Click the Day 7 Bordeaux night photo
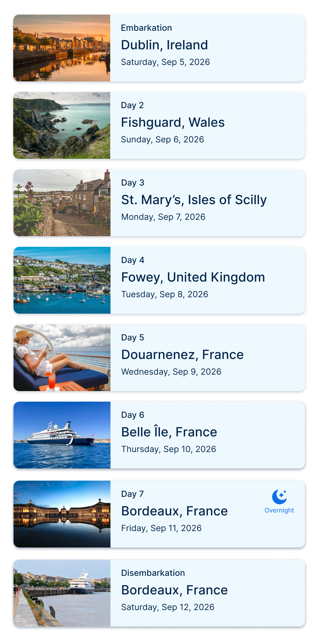 (62, 514)
